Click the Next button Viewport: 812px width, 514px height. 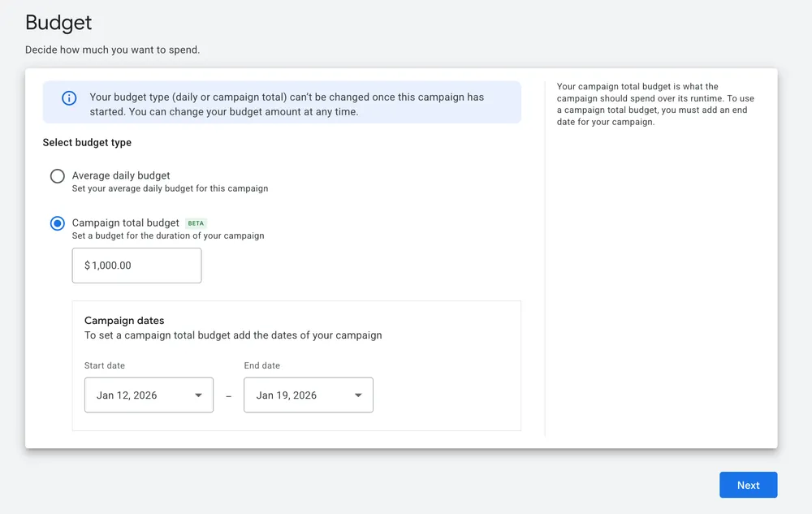[748, 485]
